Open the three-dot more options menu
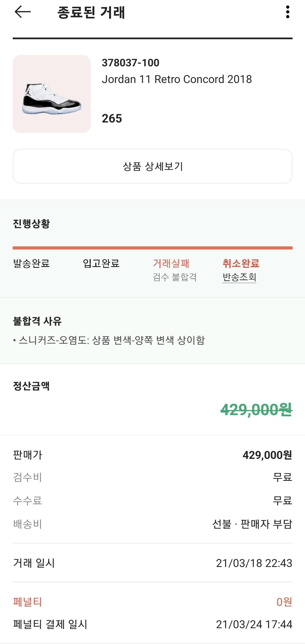This screenshot has height=644, width=305. 287,12
